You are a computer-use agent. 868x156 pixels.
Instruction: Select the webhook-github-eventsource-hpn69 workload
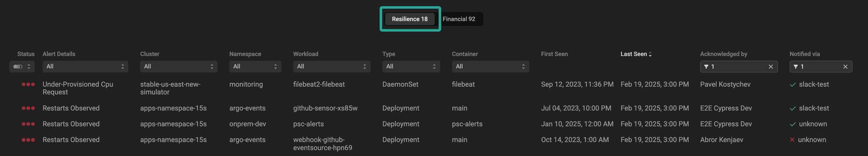(322, 144)
